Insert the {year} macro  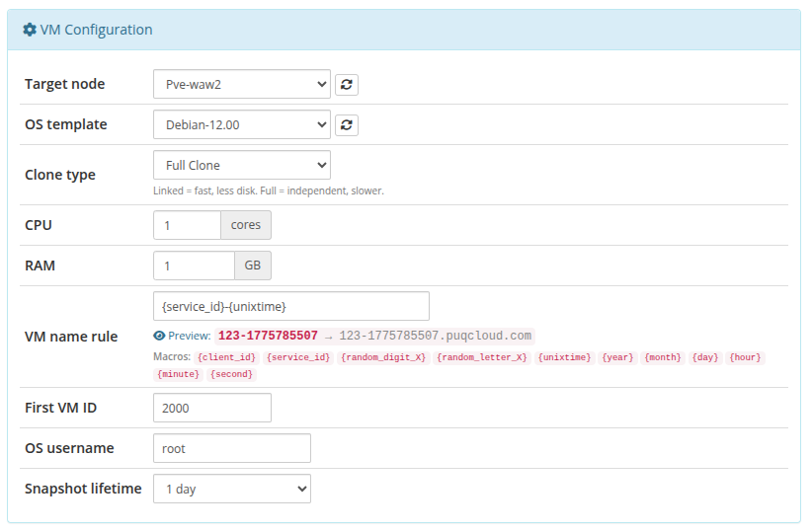pyautogui.click(x=617, y=357)
